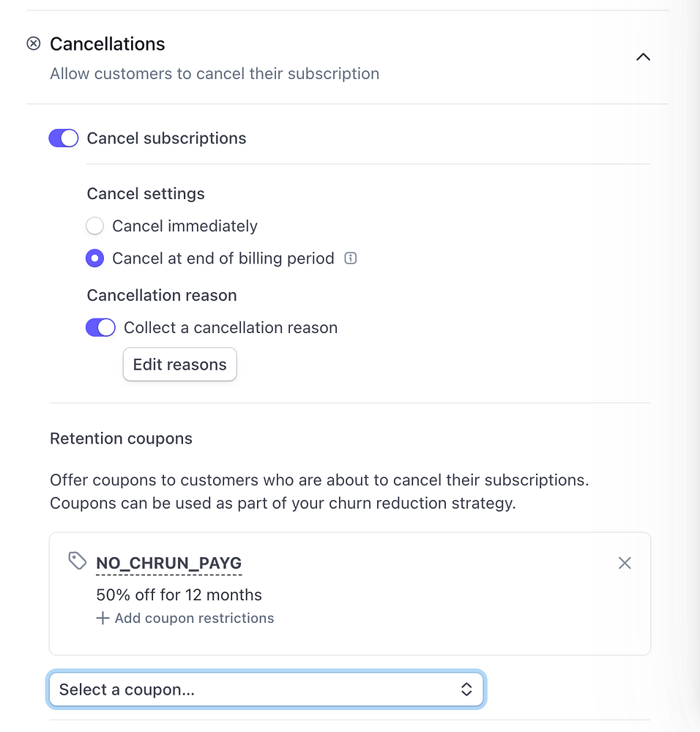Viewport: 700px width, 732px height.
Task: Click the 50% off for 12 months text
Action: 179,594
